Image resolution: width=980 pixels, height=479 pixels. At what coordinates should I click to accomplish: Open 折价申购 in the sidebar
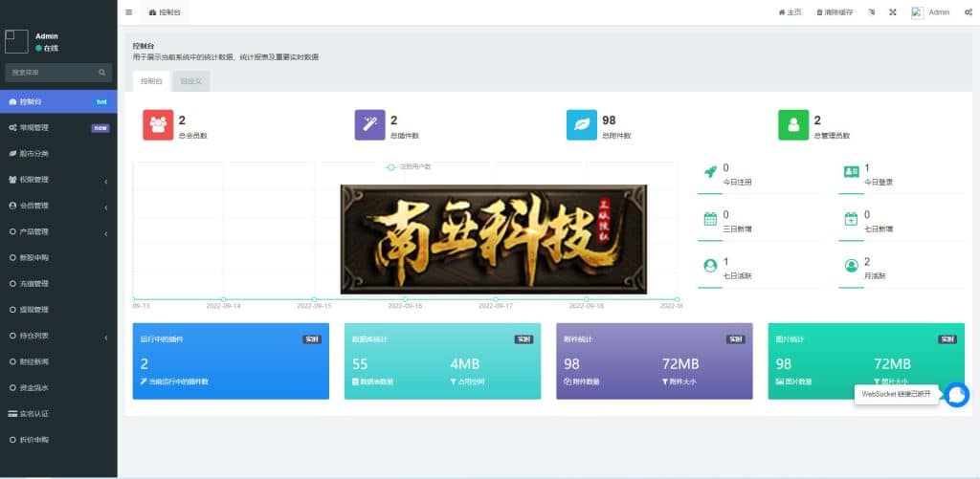(58, 440)
